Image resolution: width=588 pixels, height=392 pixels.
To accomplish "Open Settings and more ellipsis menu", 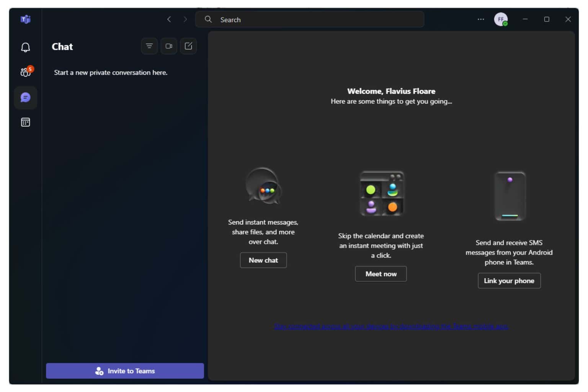I will coord(481,19).
